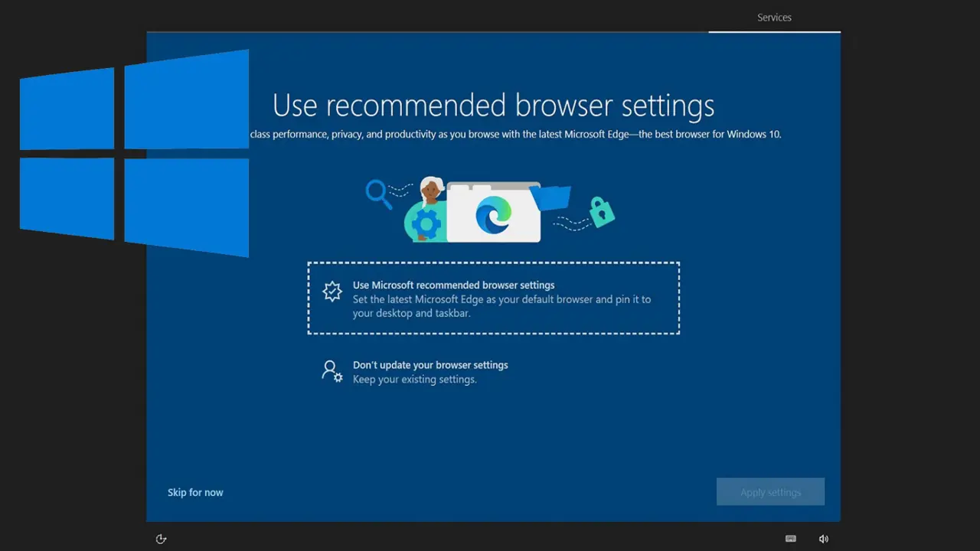Click the large Windows logo
The width and height of the screenshot is (980, 551).
click(x=134, y=153)
